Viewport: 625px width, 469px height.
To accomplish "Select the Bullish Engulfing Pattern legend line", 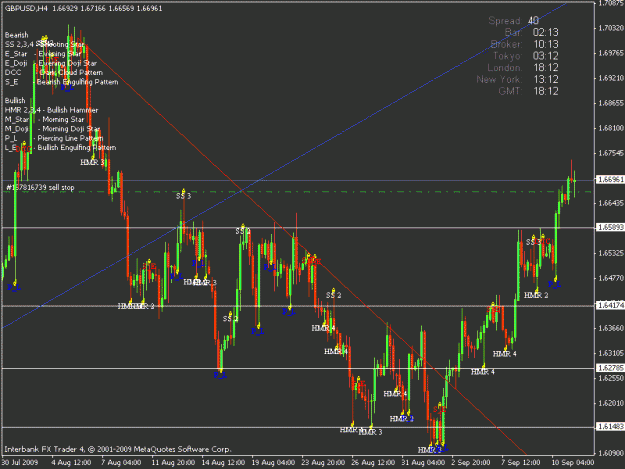I will tap(61, 147).
